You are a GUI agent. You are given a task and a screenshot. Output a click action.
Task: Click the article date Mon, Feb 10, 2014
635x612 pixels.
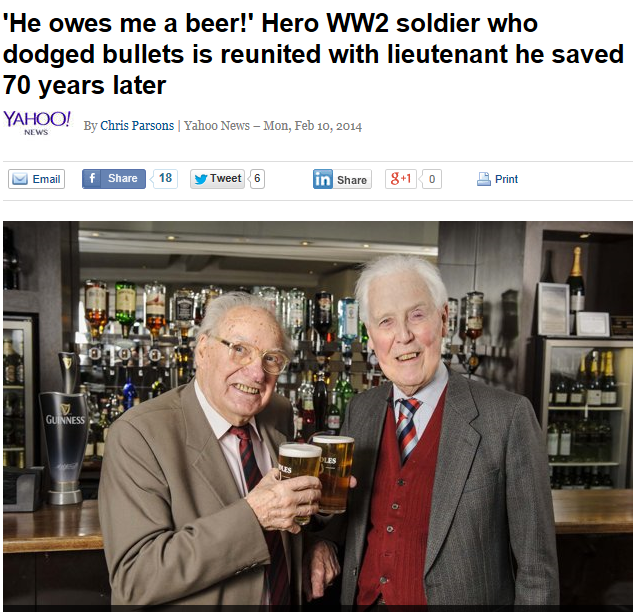[313, 126]
